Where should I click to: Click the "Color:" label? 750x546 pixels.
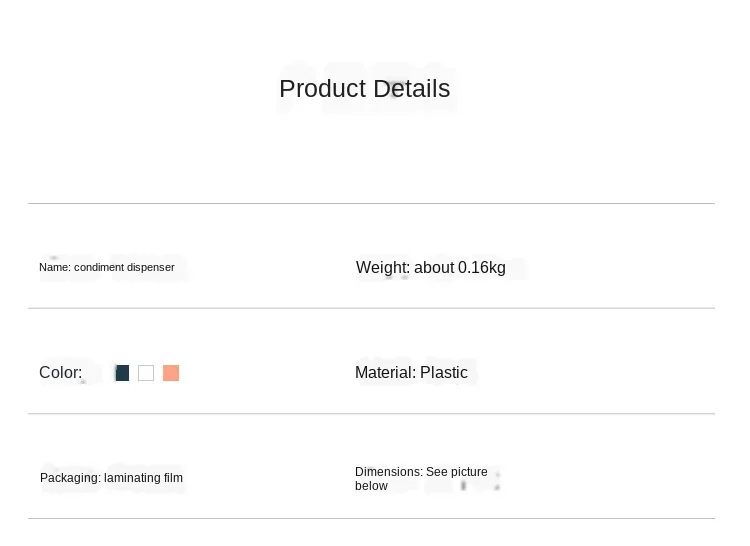tap(60, 373)
